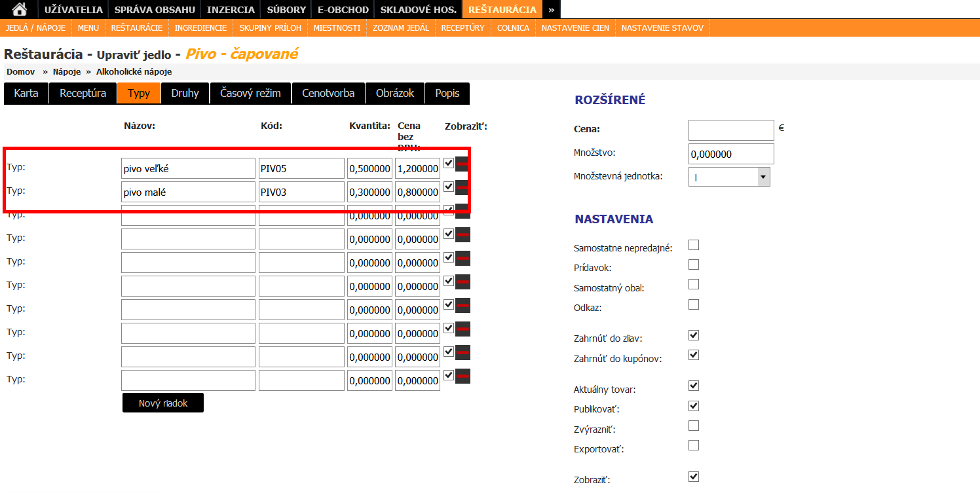Click the 'Nový riadok' button

163,403
